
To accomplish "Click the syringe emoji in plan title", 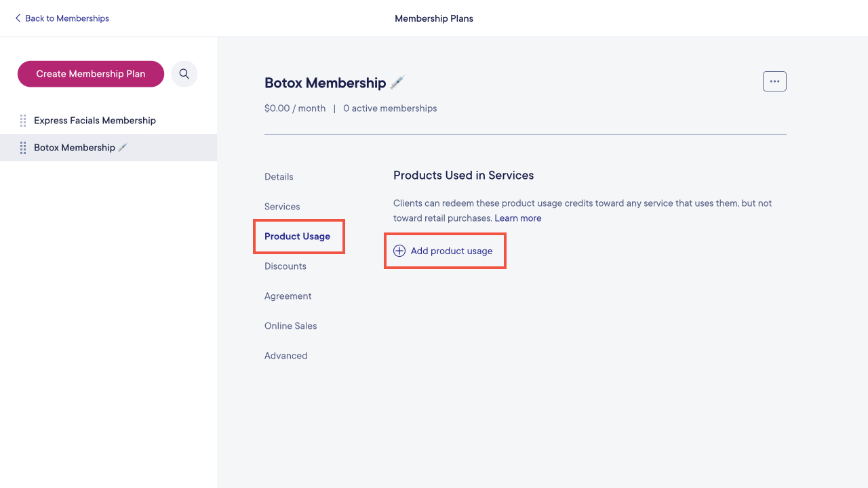I will point(397,83).
